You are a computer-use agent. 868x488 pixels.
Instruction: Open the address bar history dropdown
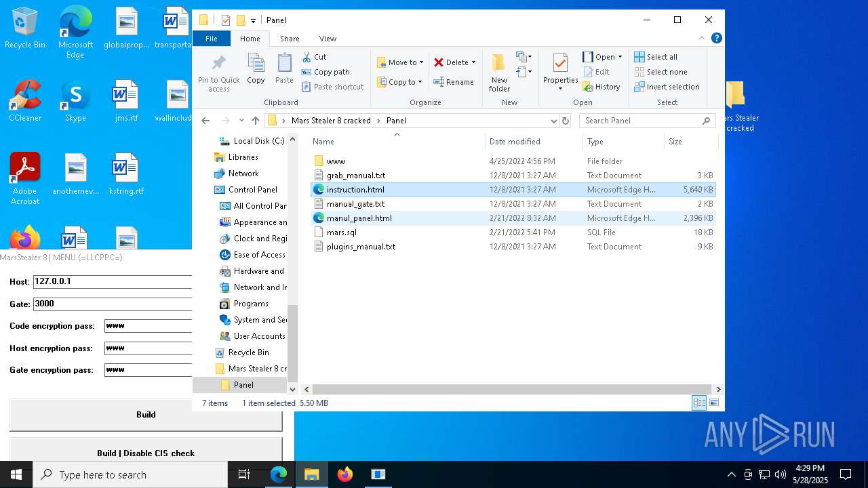click(x=554, y=121)
